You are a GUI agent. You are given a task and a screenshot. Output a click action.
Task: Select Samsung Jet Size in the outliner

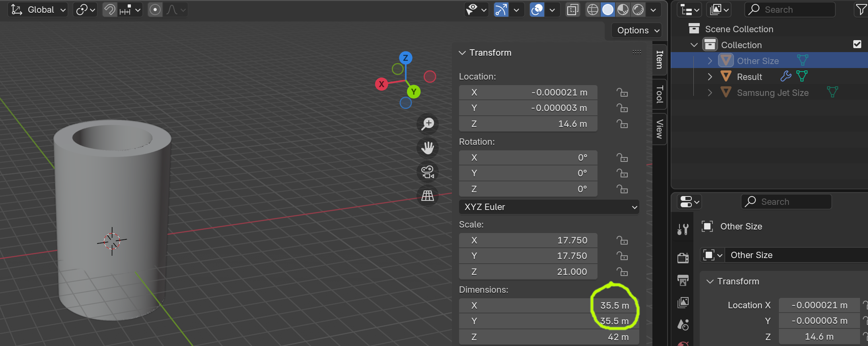(773, 93)
